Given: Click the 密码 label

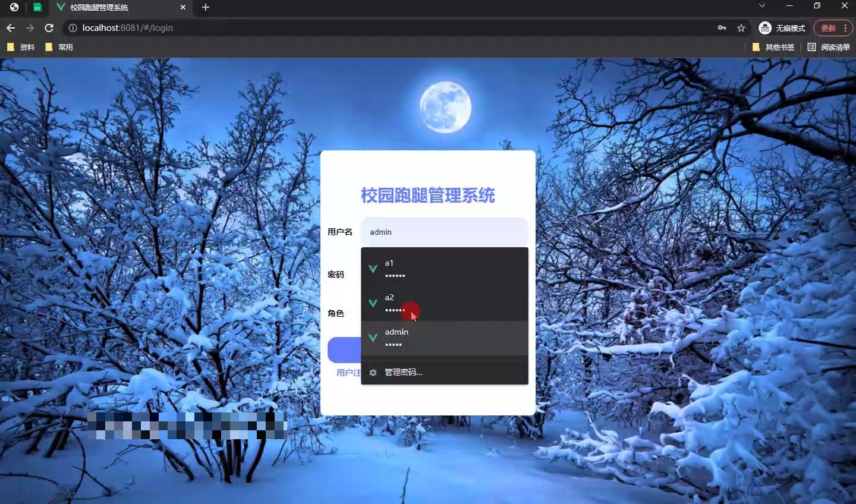Looking at the screenshot, I should 336,275.
